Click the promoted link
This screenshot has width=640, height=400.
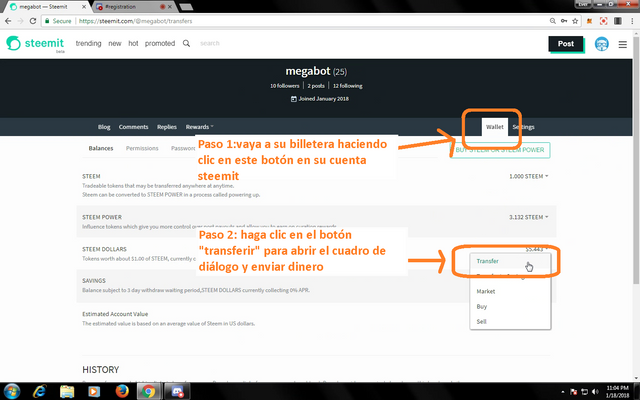(x=160, y=43)
